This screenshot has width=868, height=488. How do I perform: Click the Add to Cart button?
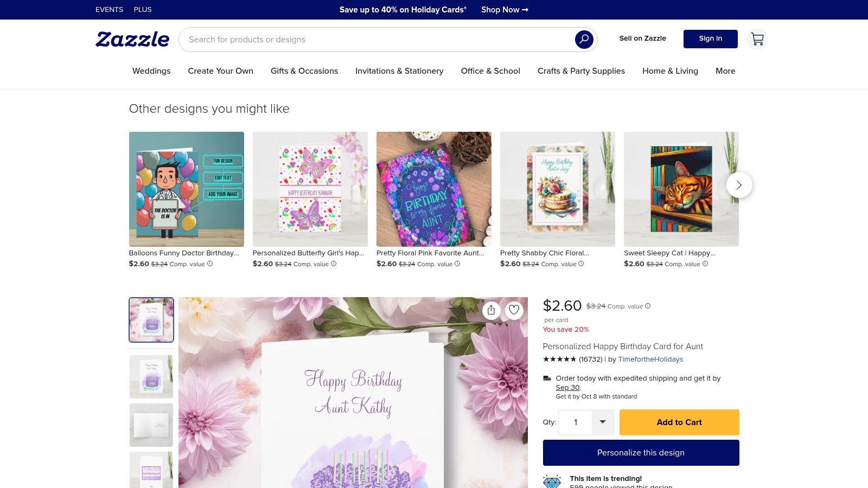679,422
